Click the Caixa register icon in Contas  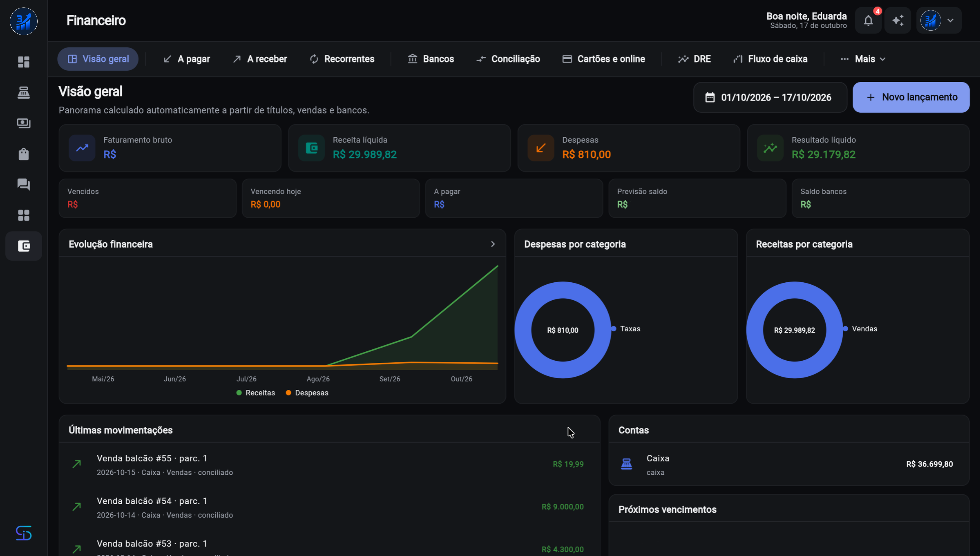point(626,464)
